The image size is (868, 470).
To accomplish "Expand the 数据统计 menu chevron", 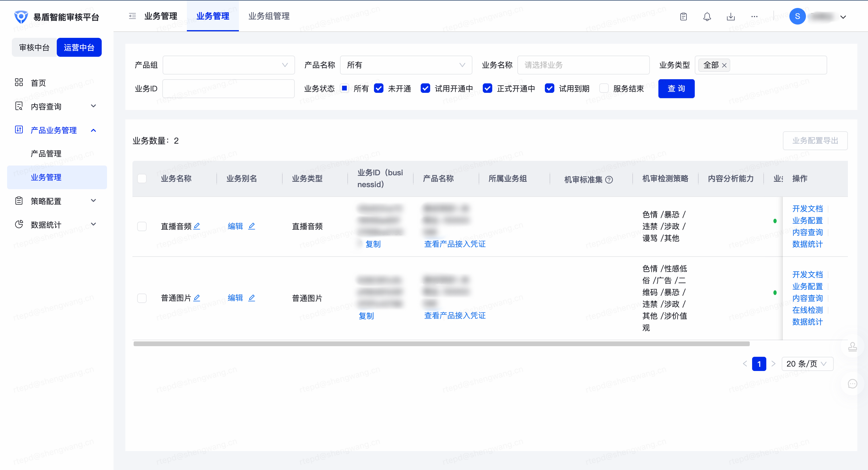I will 93,224.
